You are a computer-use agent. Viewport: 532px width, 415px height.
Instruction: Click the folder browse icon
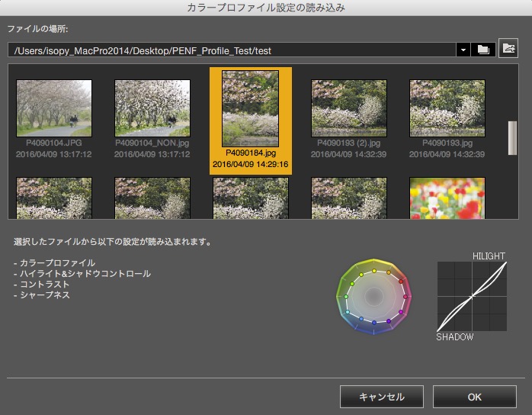click(483, 50)
